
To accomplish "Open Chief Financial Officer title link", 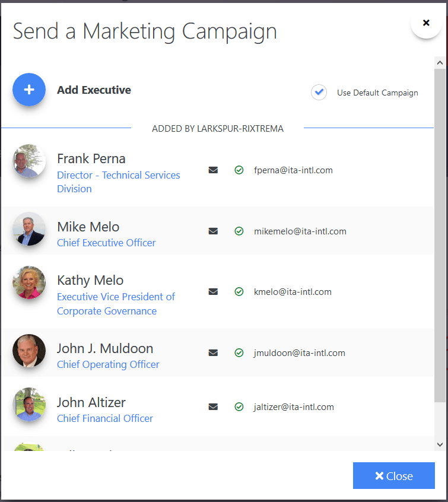I will [105, 418].
